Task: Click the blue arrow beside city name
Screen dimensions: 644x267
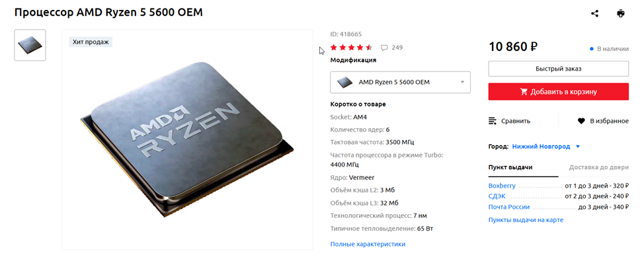Action: [x=578, y=146]
